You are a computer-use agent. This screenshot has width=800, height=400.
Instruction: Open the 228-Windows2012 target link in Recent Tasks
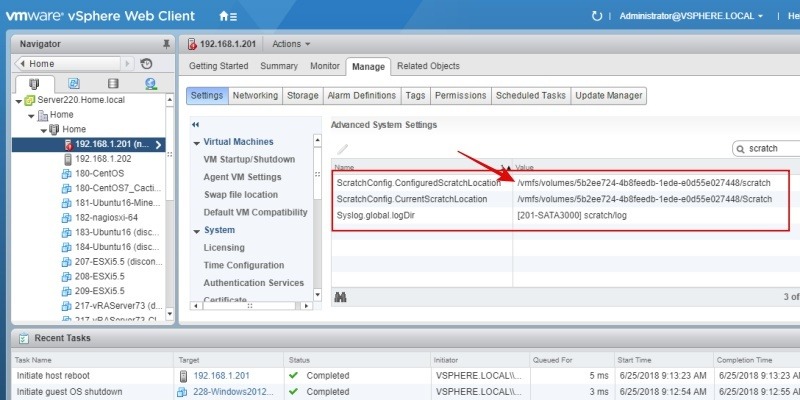tap(233, 392)
